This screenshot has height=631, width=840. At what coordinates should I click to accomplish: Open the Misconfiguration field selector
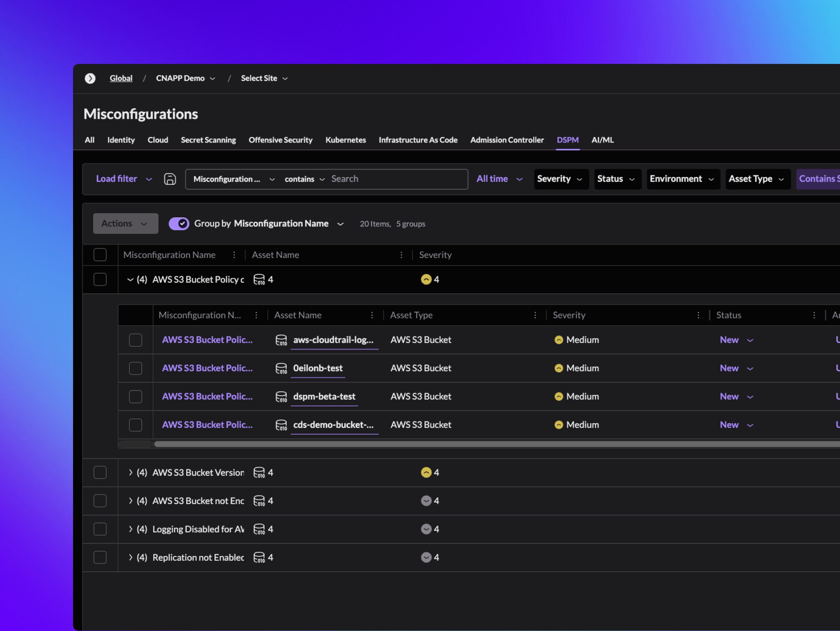[x=234, y=179]
